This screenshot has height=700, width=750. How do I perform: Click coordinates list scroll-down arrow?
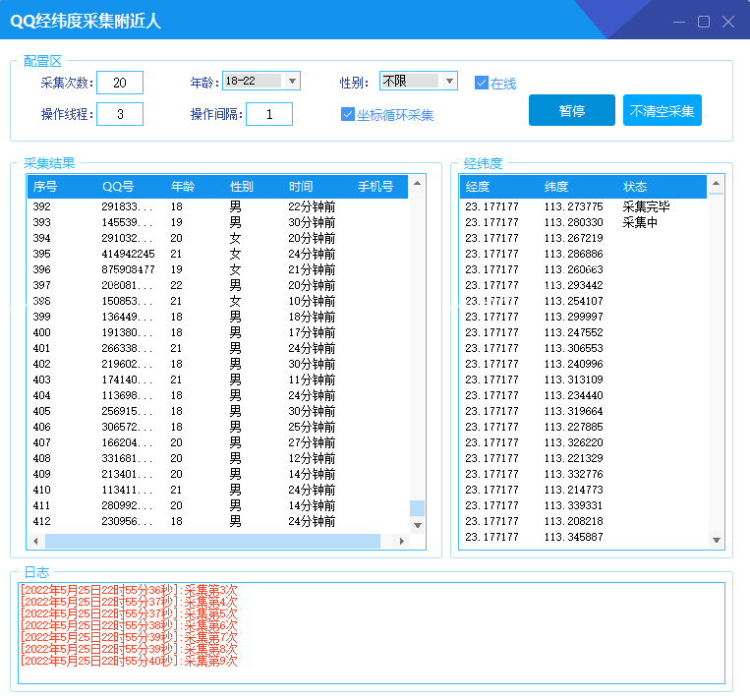[716, 540]
